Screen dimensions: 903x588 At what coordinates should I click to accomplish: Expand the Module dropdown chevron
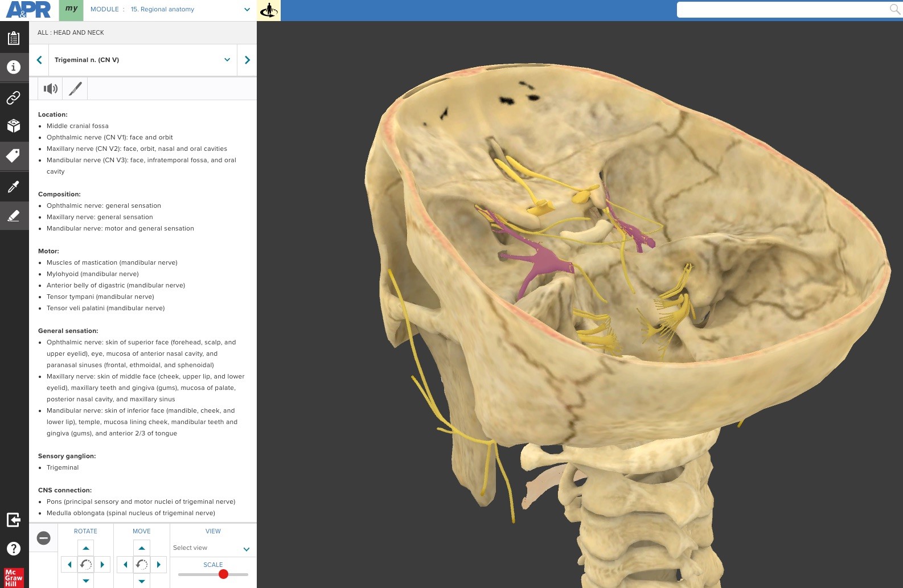pos(247,10)
